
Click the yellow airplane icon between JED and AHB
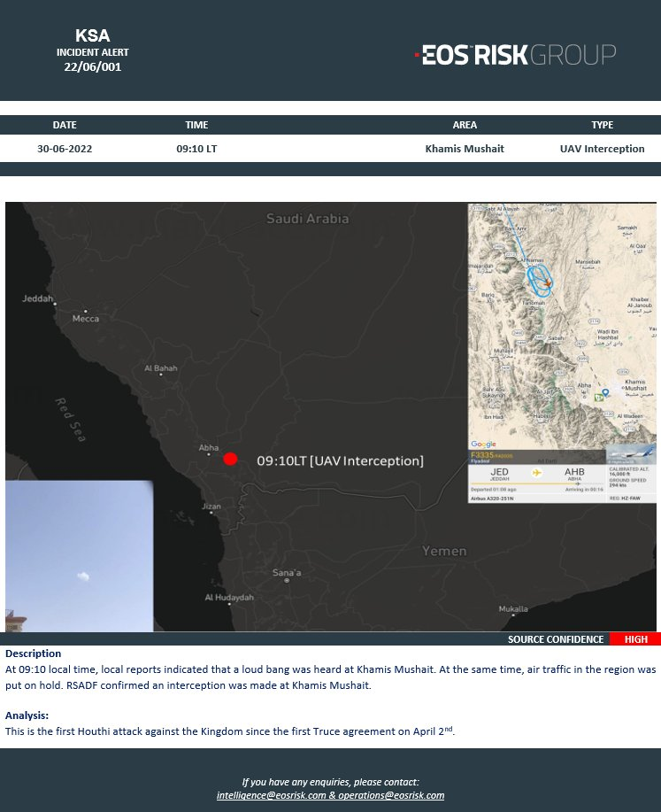coord(536,473)
